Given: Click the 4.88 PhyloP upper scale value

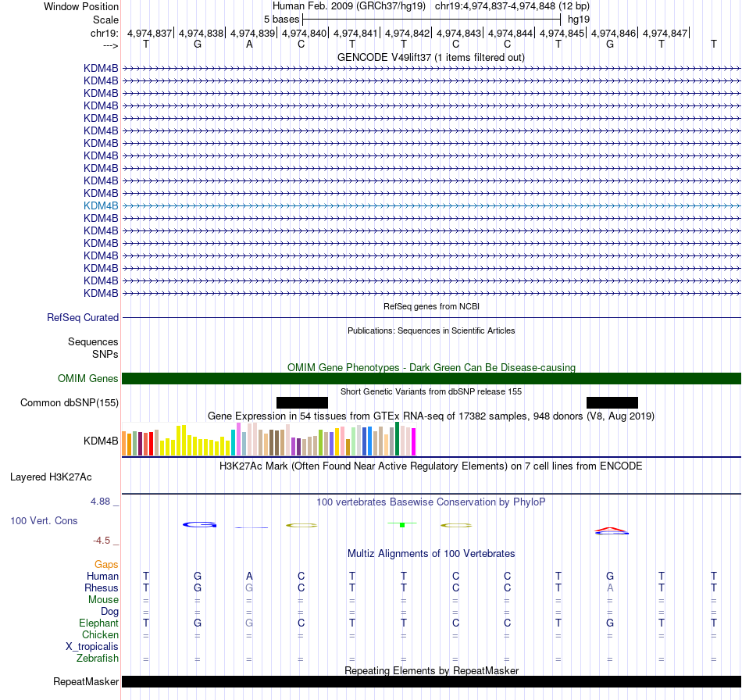Looking at the screenshot, I should (x=100, y=502).
